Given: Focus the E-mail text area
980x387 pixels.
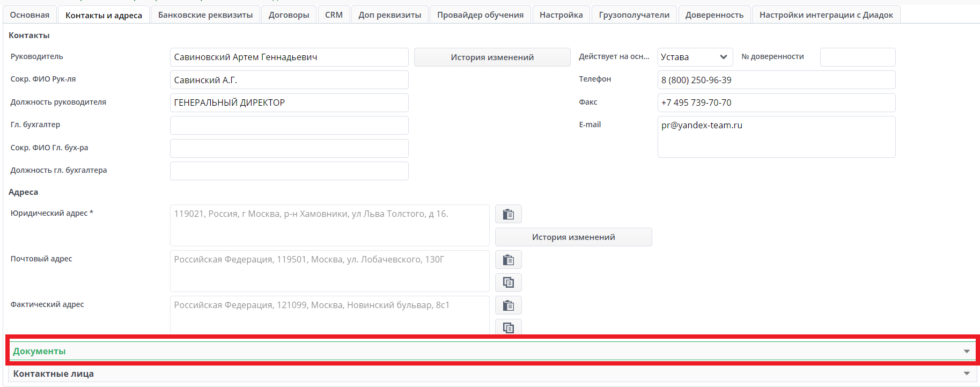Looking at the screenshot, I should tap(776, 137).
